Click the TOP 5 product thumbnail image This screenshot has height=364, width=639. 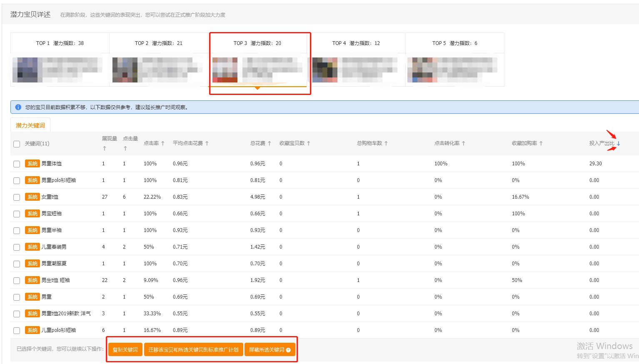tap(422, 70)
